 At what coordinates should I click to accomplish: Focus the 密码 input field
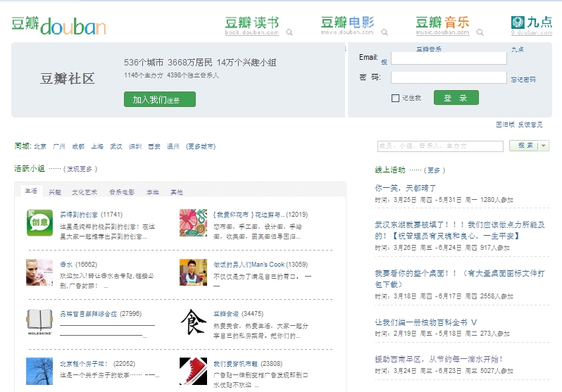[449, 77]
